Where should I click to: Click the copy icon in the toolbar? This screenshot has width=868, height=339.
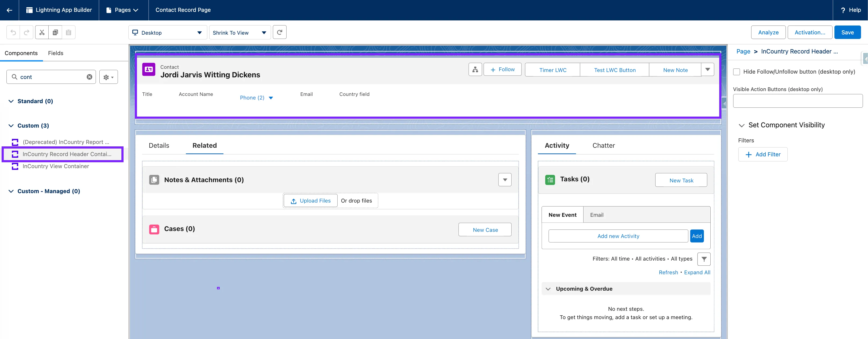click(55, 32)
